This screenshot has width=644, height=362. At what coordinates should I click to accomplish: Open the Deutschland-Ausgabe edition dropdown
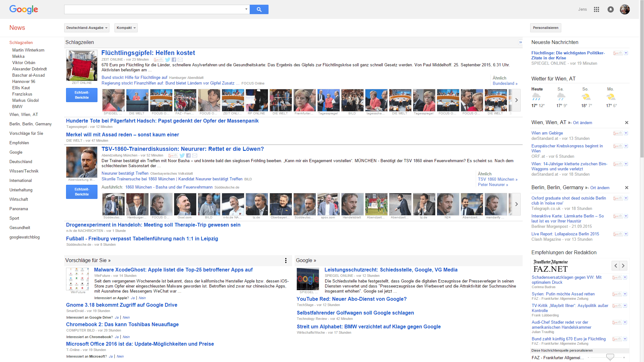pyautogui.click(x=87, y=28)
